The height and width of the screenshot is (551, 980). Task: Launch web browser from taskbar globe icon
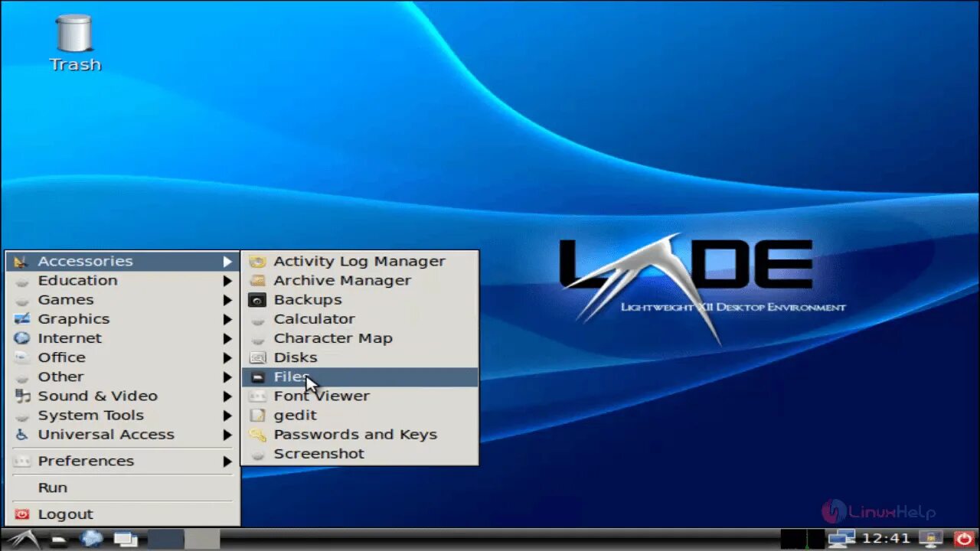tap(92, 539)
